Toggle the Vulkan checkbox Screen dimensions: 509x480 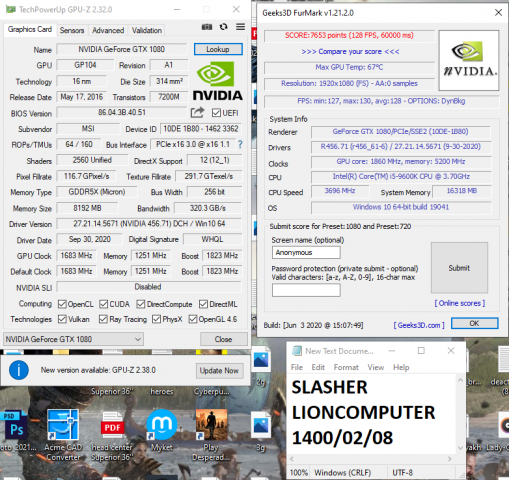click(x=62, y=319)
